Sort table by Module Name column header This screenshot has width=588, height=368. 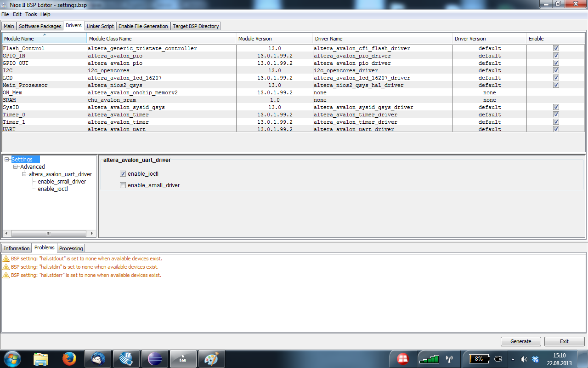tap(45, 39)
